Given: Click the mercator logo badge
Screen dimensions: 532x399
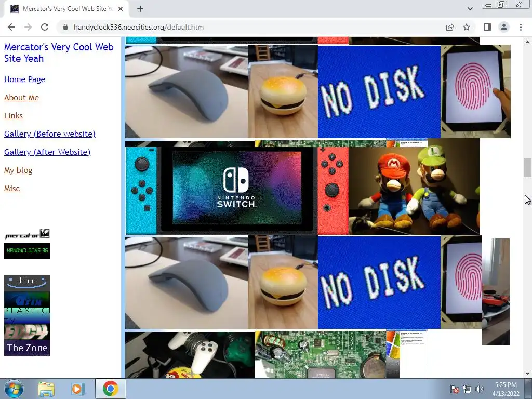Looking at the screenshot, I should [x=27, y=234].
